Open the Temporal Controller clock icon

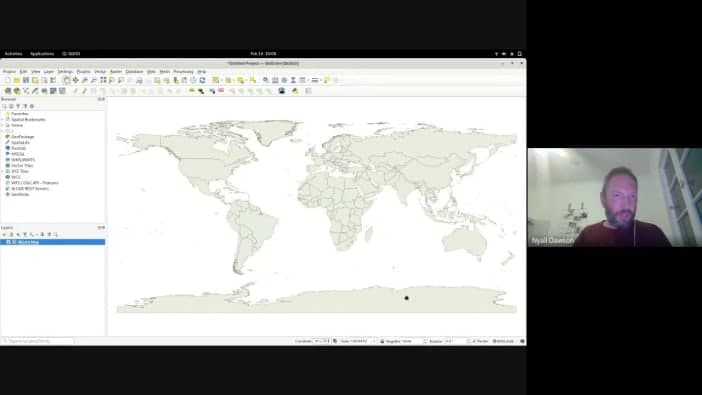(x=193, y=80)
